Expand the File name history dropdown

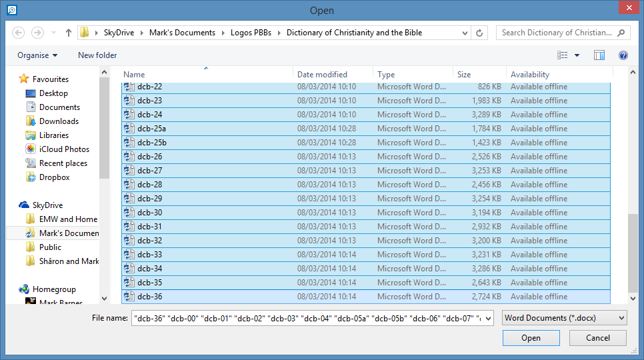pos(489,318)
